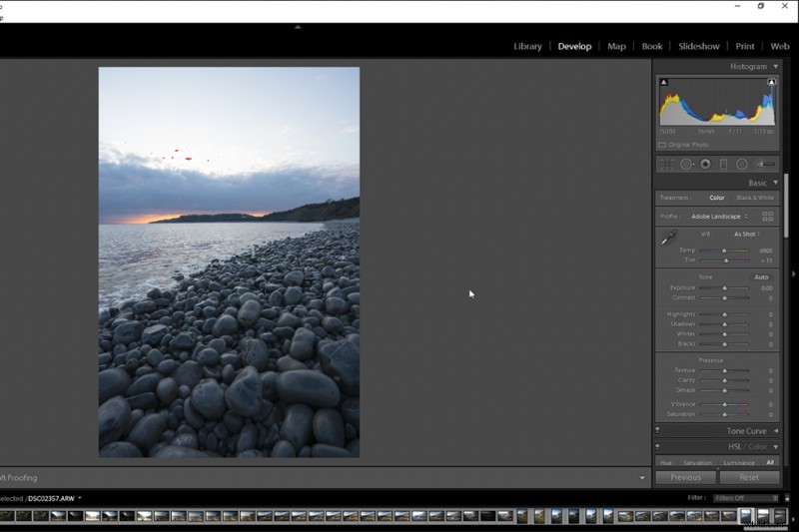Click the Tint slider handle
The height and width of the screenshot is (532, 799).
pyautogui.click(x=726, y=261)
